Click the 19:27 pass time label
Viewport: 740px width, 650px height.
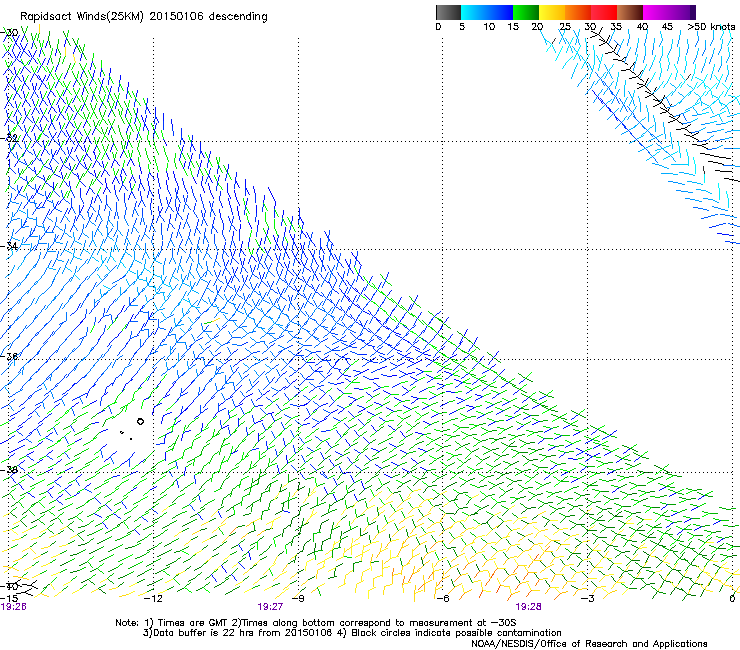tap(270, 607)
